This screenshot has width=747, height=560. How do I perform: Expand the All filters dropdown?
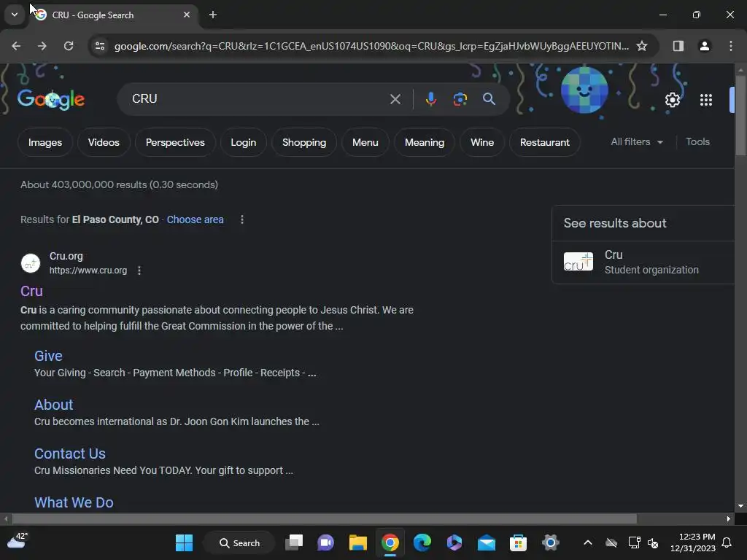(x=637, y=142)
